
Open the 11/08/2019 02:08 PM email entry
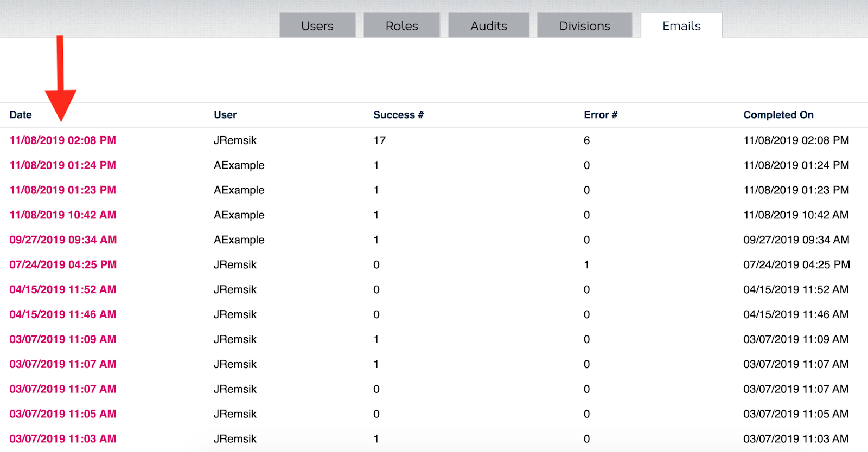click(x=63, y=140)
